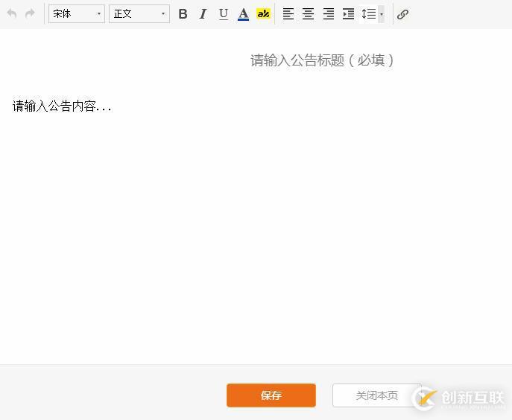Center align the text
The width and height of the screenshot is (512, 420).
click(309, 14)
